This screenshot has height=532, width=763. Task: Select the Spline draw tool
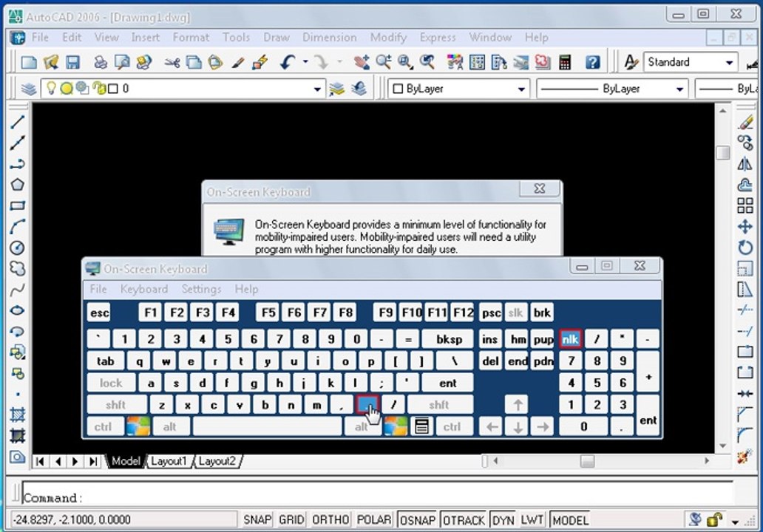point(17,290)
